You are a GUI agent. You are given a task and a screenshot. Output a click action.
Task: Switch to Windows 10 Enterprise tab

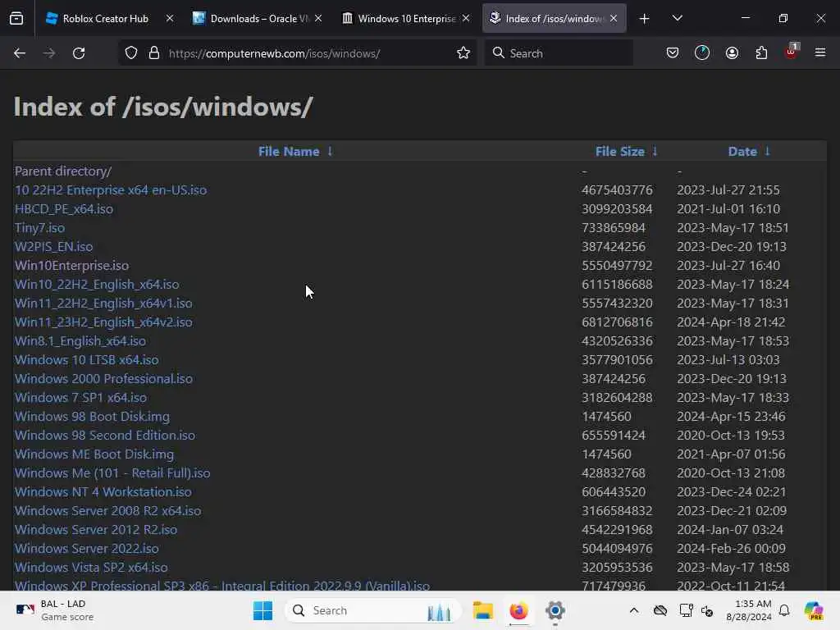click(405, 18)
